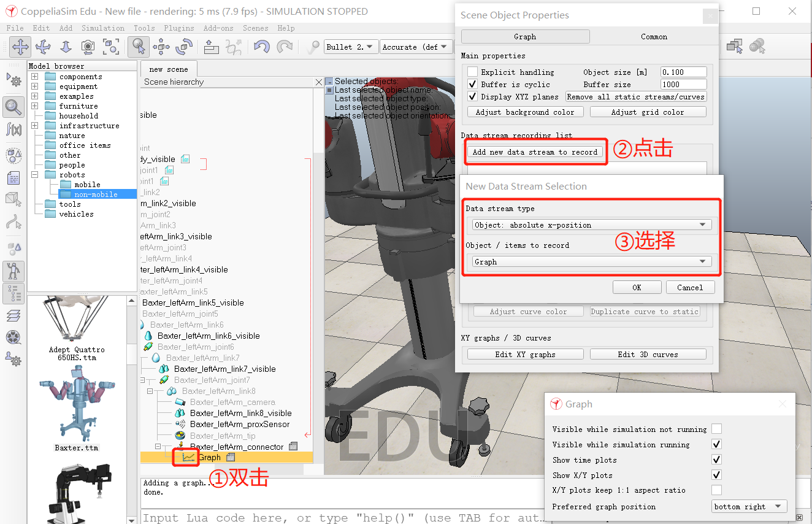Toggle the model browser
812x524 pixels.
[13, 271]
